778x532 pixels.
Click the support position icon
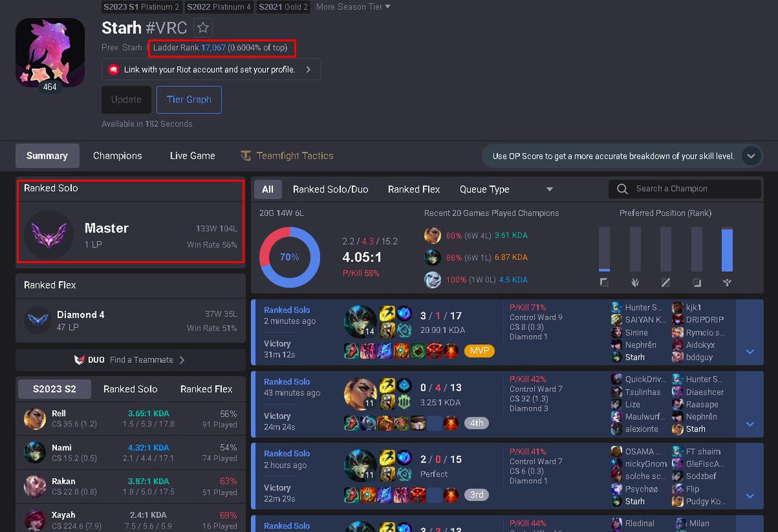727,282
